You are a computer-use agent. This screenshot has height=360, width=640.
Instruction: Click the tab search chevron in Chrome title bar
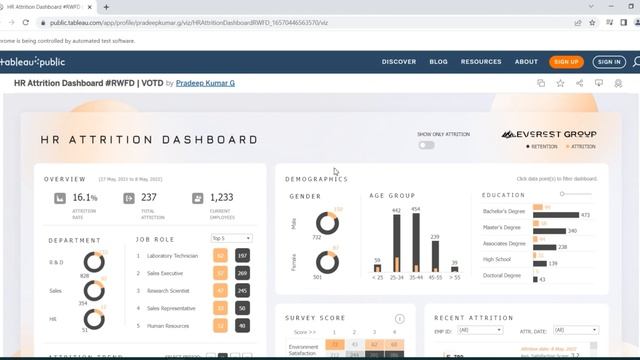click(591, 7)
